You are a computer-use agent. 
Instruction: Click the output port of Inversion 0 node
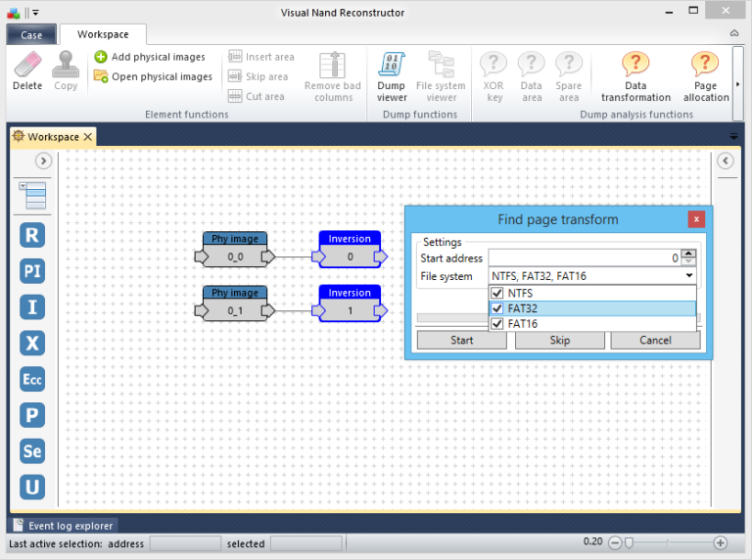[x=381, y=257]
